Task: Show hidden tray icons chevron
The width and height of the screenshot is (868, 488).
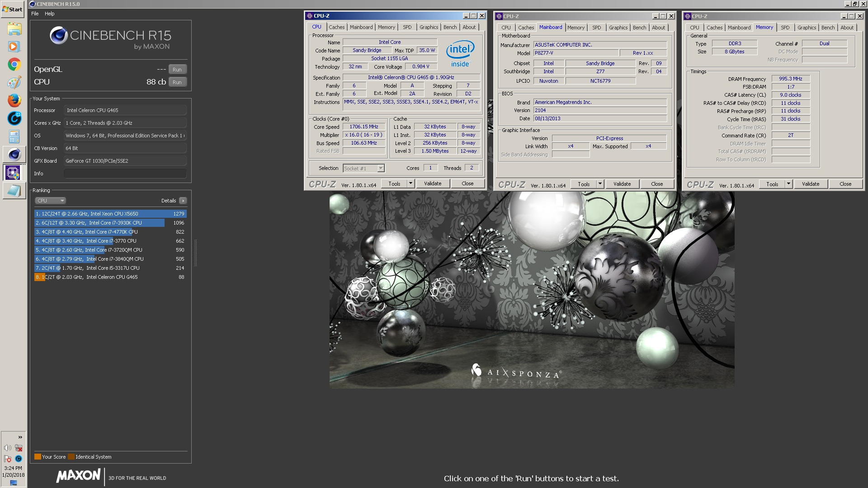Action: click(20, 437)
